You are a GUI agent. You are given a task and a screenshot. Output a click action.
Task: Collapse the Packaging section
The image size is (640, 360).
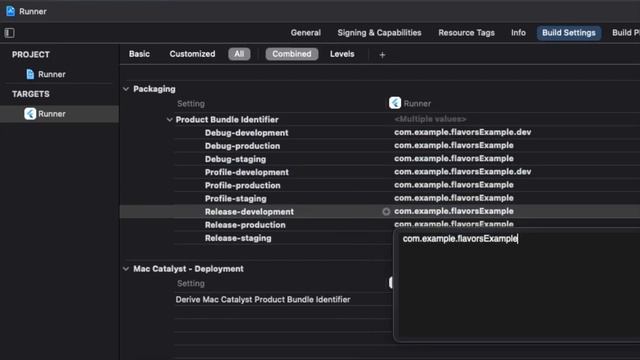(126, 89)
